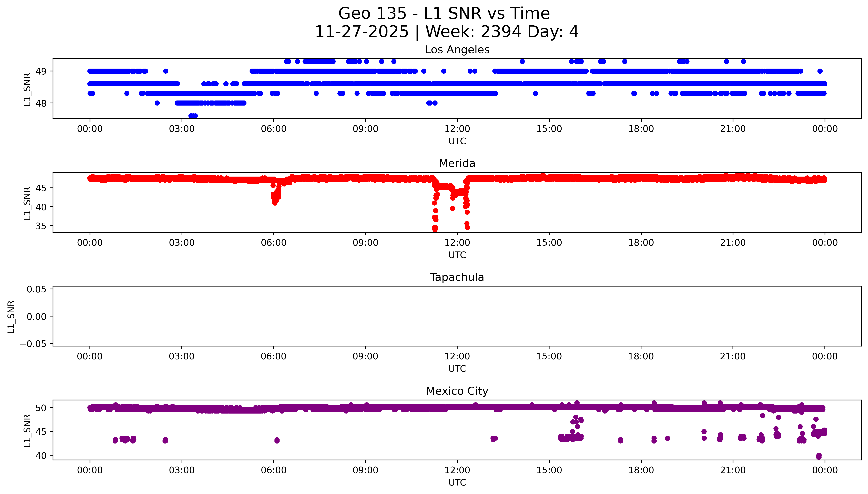Click the lowest red Merida dip point near 11:15
The image size is (868, 494).
click(x=435, y=229)
